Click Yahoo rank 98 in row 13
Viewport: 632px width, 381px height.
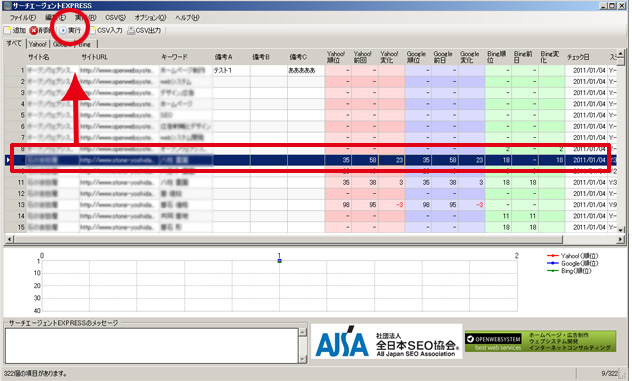click(338, 205)
